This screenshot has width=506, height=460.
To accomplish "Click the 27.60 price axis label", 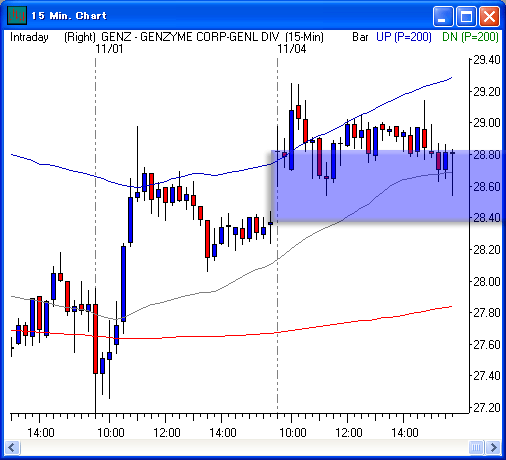I will click(x=487, y=344).
